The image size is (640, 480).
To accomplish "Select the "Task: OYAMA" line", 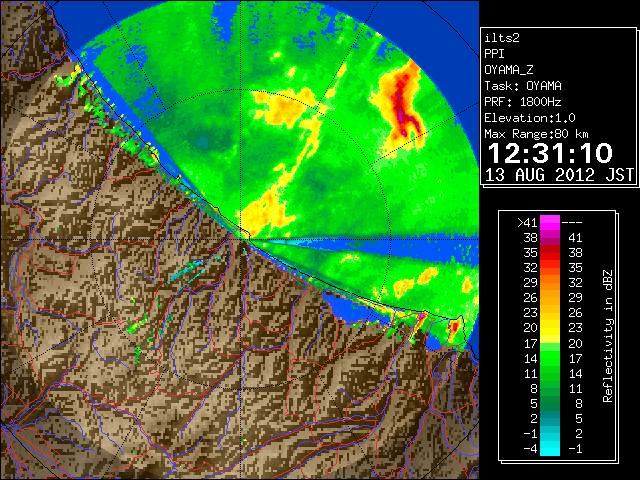I will [x=523, y=86].
